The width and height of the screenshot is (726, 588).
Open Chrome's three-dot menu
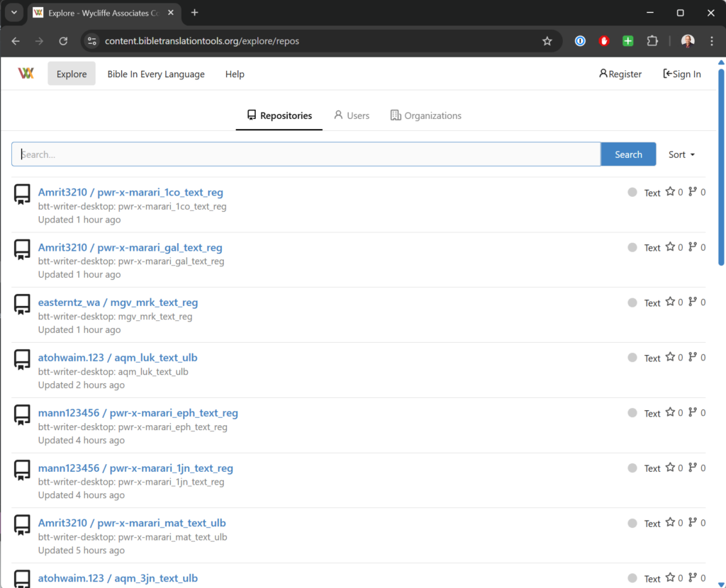tap(712, 41)
